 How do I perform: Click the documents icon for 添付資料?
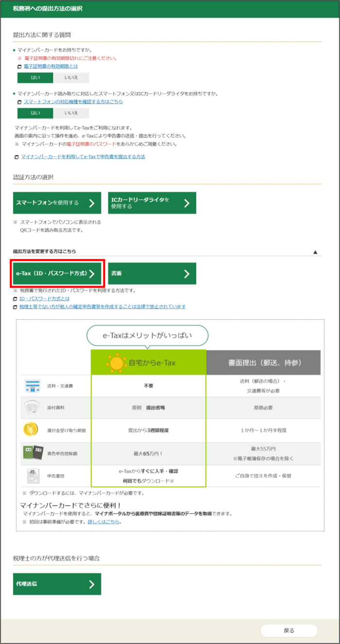tap(32, 407)
